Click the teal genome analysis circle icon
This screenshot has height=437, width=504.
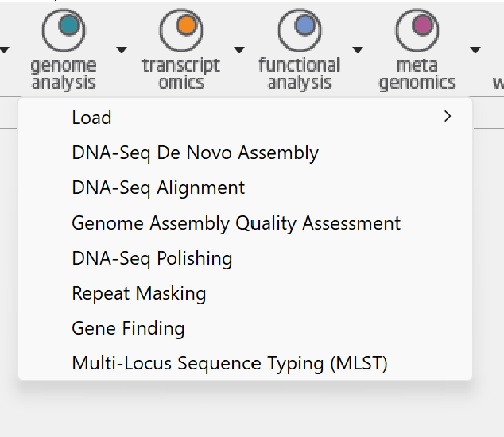click(64, 29)
